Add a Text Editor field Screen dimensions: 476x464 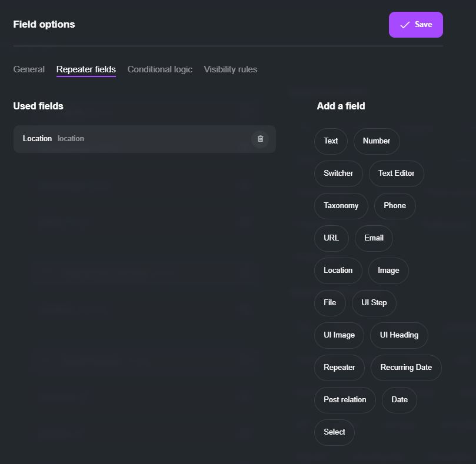tap(396, 173)
